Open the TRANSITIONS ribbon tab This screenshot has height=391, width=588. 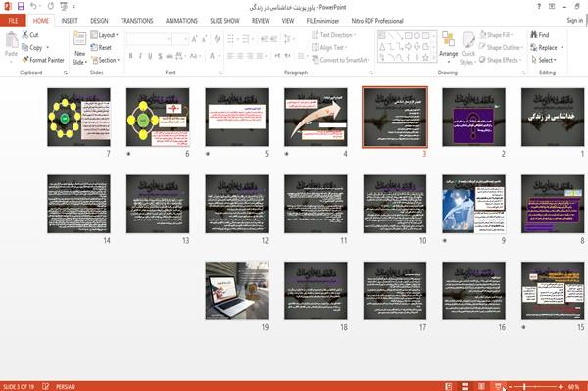pyautogui.click(x=136, y=21)
